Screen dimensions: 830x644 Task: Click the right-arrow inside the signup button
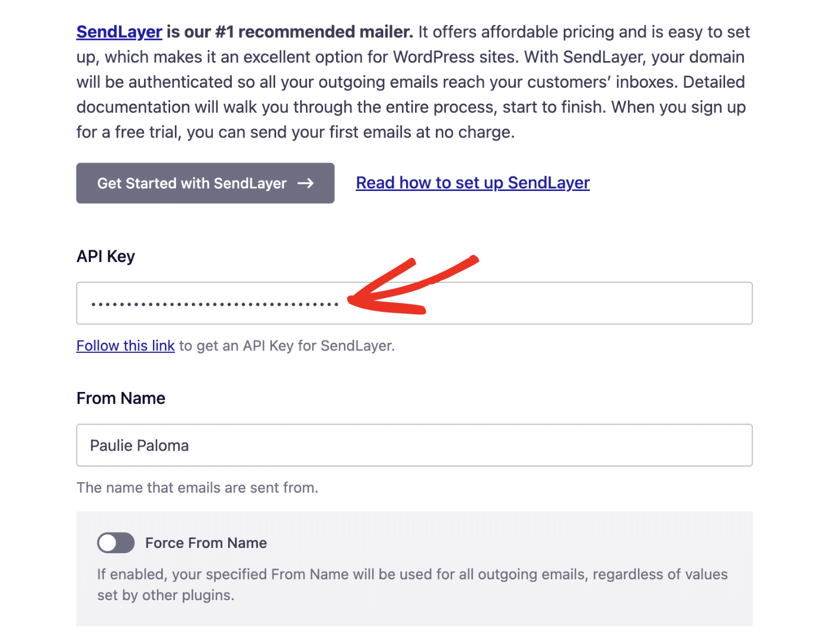tap(306, 183)
